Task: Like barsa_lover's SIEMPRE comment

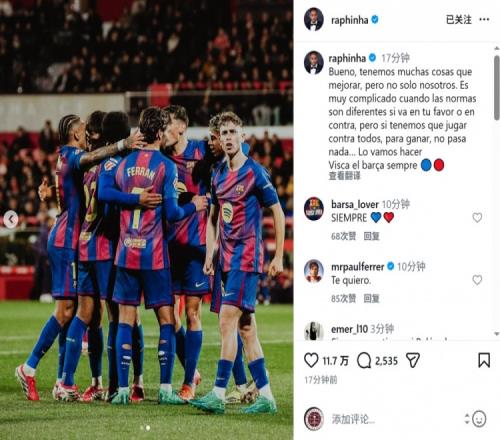Action: [477, 218]
